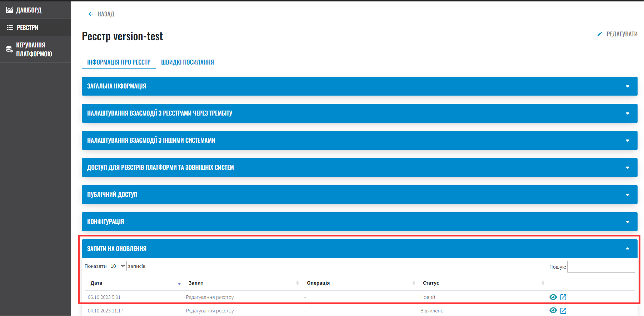Click the РЕДАГУВАТИ button
Viewport: 644px width, 316px height.
[621, 34]
